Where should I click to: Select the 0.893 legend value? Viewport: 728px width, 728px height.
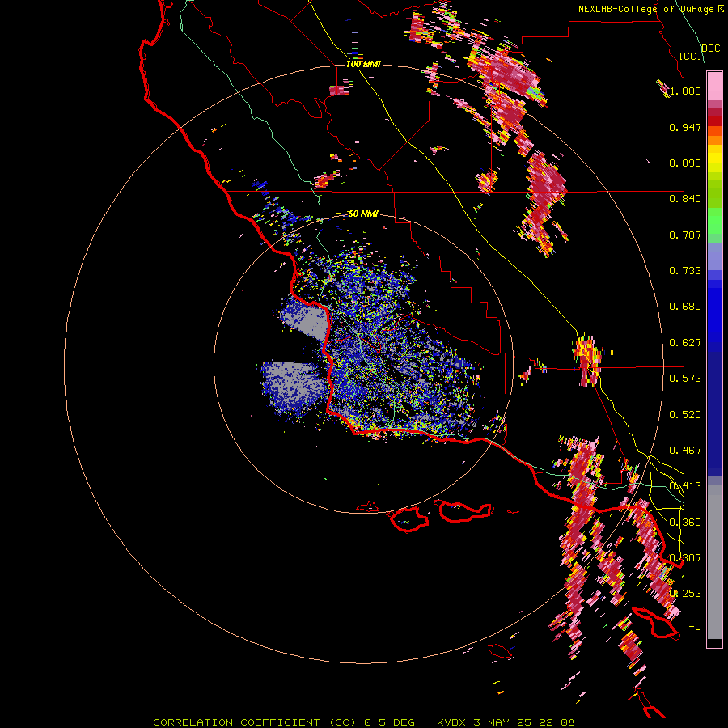685,163
